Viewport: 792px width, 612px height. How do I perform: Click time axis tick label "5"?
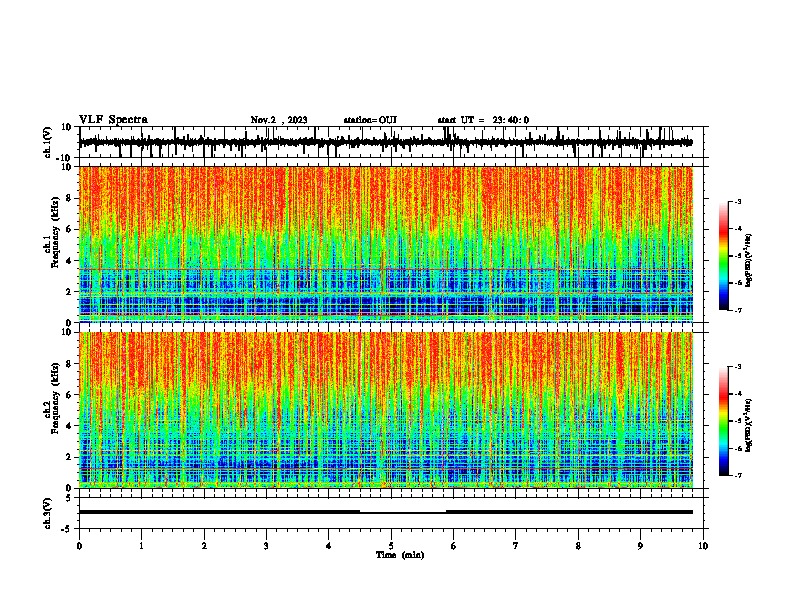tap(391, 546)
